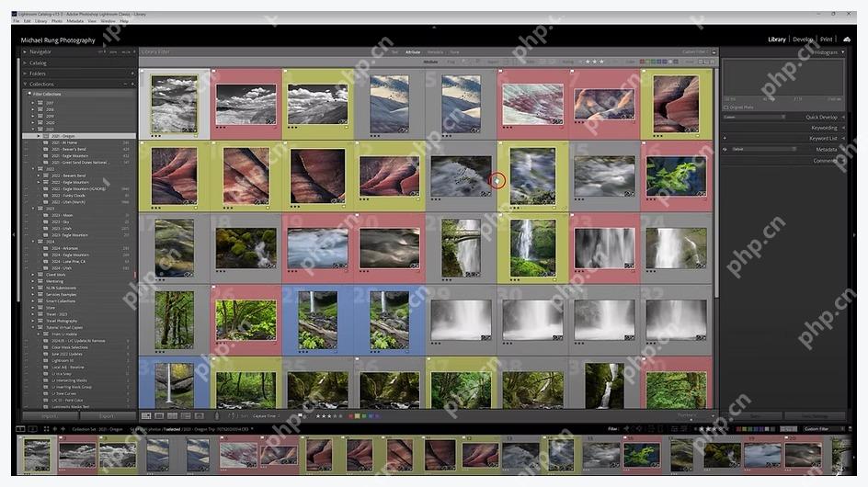Switch to Compare view icon in toolbar
The width and height of the screenshot is (868, 487).
[173, 415]
